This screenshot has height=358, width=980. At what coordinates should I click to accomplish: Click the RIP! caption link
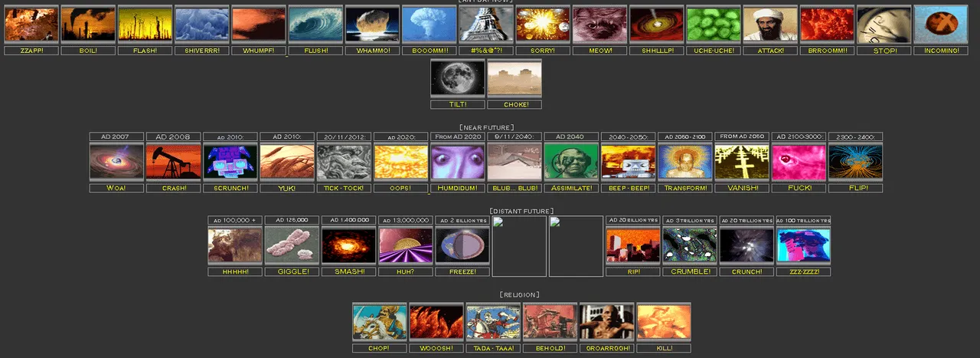(x=633, y=271)
